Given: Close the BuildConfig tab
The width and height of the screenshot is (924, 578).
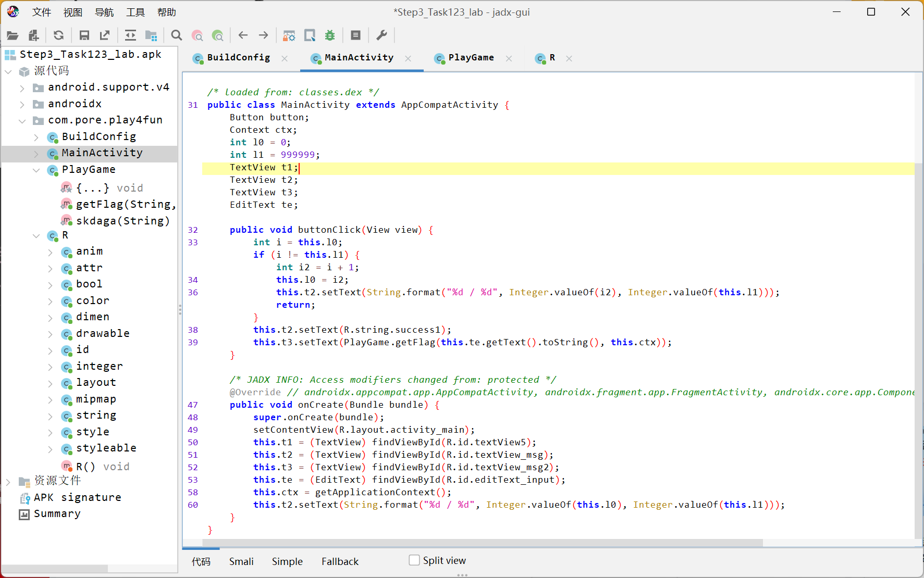Looking at the screenshot, I should pos(285,58).
